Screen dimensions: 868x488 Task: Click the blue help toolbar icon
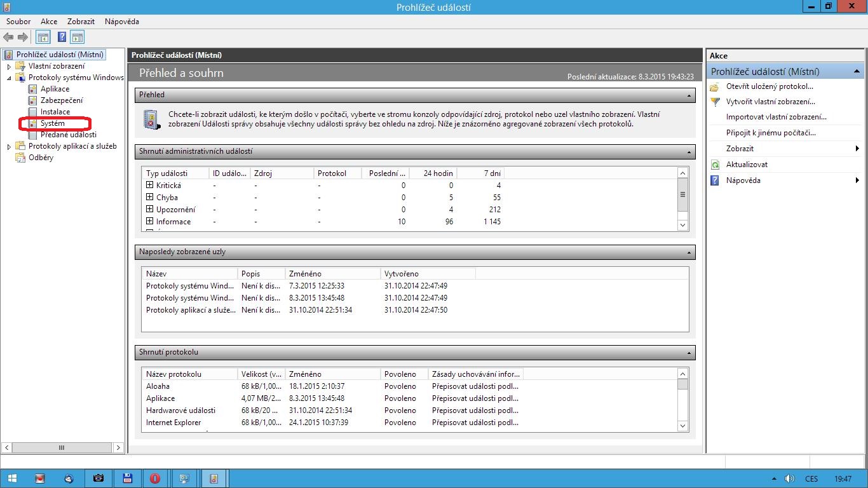[x=62, y=37]
